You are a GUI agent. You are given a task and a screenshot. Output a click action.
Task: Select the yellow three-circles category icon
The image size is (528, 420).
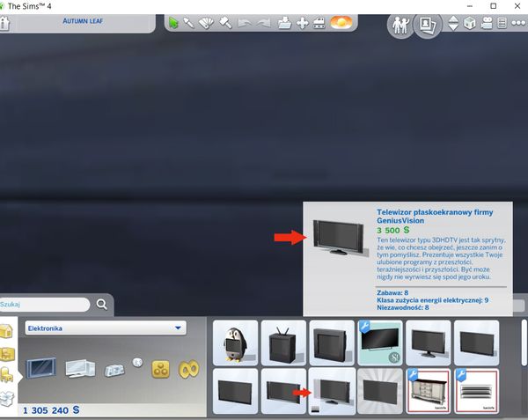tap(161, 369)
